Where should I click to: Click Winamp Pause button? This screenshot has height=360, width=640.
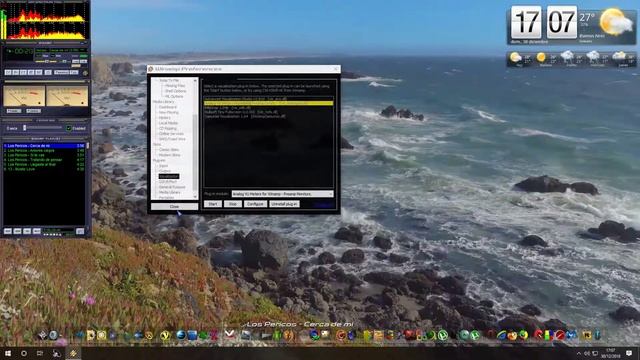point(23,72)
